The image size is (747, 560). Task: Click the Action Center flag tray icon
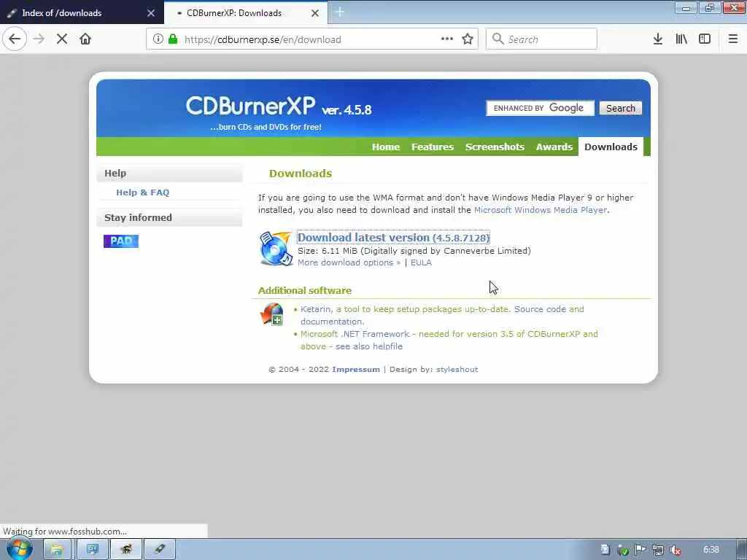coord(640,550)
